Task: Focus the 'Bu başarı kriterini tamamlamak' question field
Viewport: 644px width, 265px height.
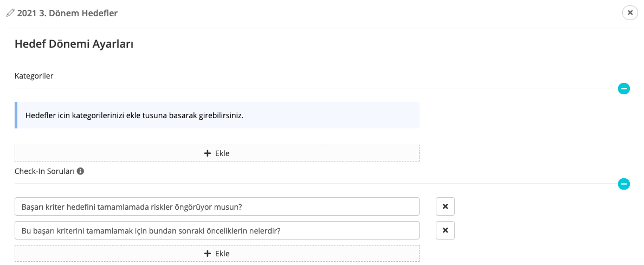Action: pyautogui.click(x=217, y=230)
